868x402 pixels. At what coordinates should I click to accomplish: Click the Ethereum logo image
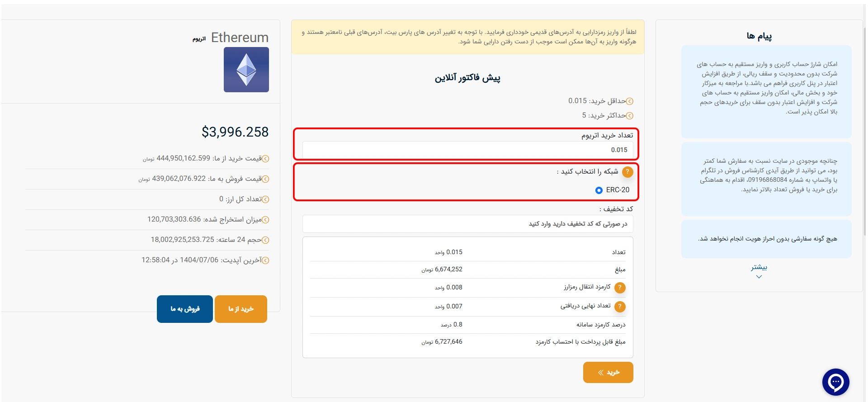[x=246, y=70]
